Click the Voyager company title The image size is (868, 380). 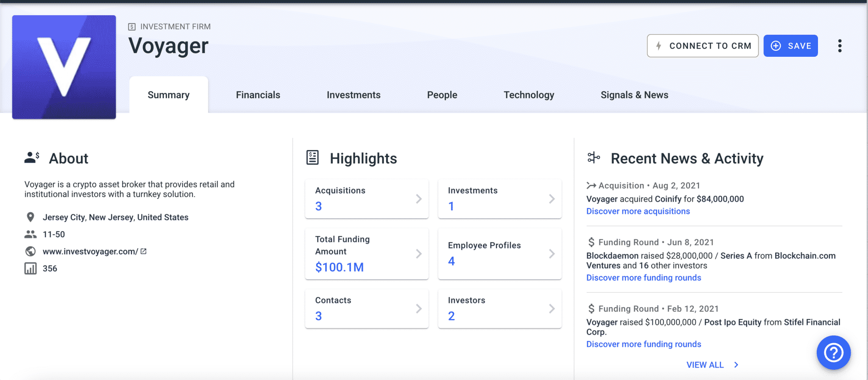[x=169, y=46]
